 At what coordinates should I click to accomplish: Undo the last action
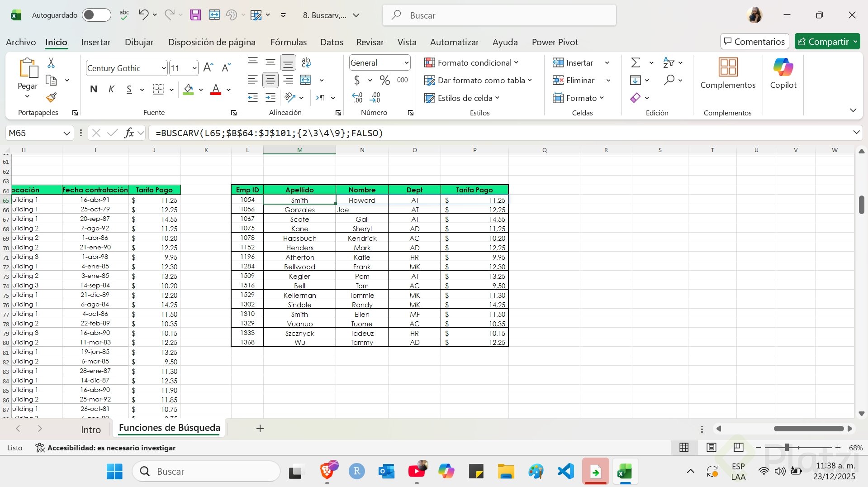143,15
